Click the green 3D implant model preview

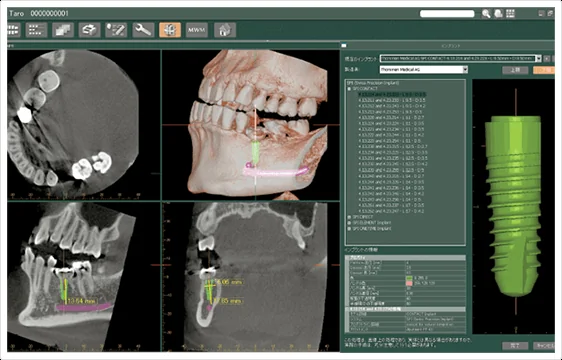point(513,206)
